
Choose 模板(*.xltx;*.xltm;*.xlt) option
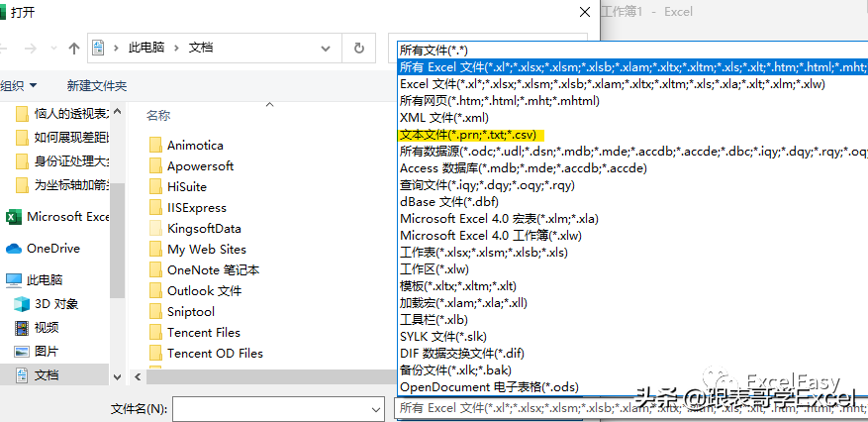[632, 286]
